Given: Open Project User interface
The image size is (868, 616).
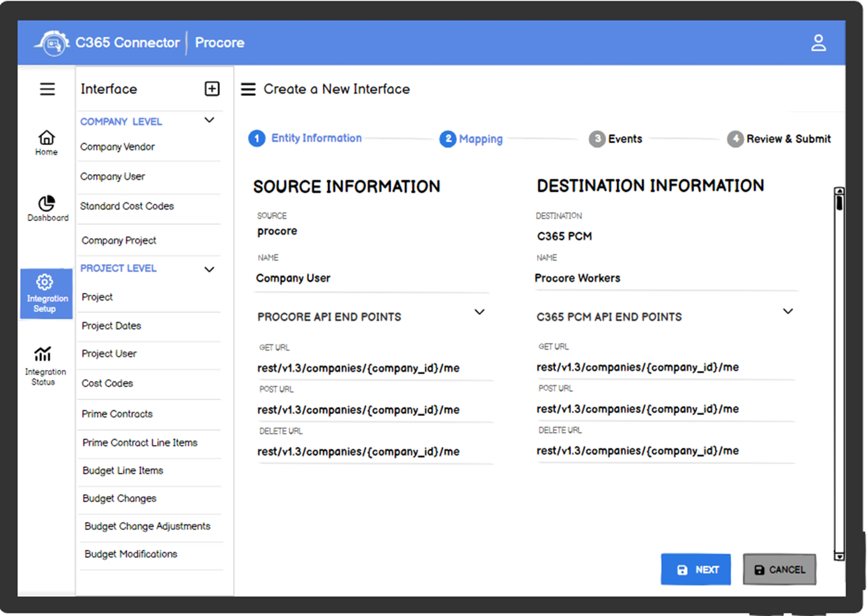Looking at the screenshot, I should tap(109, 354).
